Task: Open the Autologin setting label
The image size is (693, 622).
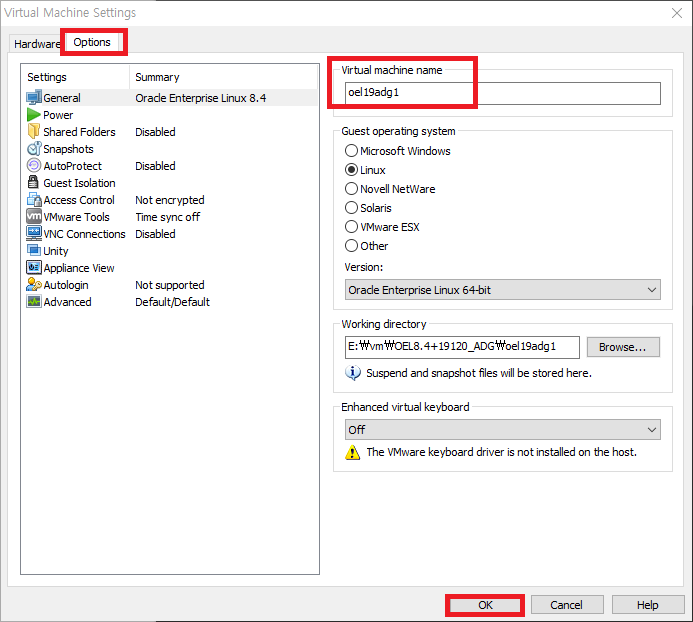Action: (66, 285)
